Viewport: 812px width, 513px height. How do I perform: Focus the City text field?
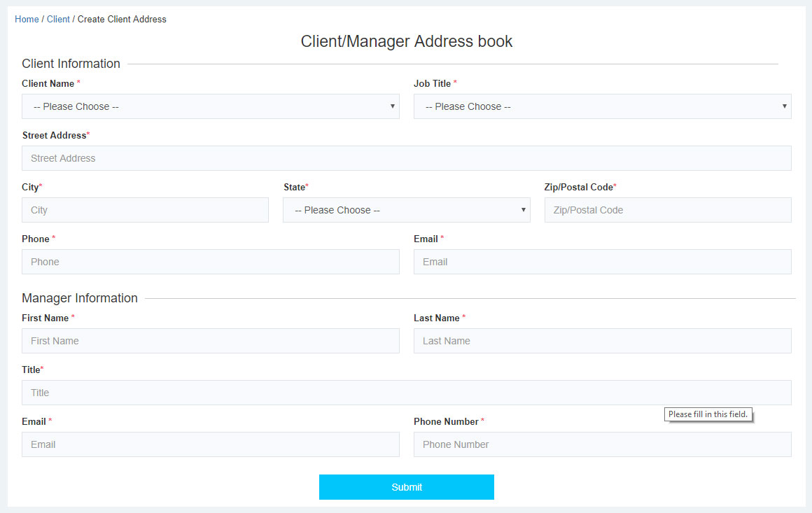(145, 210)
